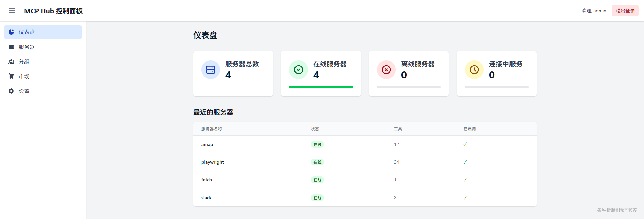644x219 pixels.
Task: Click the 退出登录 logout button
Action: click(x=625, y=11)
